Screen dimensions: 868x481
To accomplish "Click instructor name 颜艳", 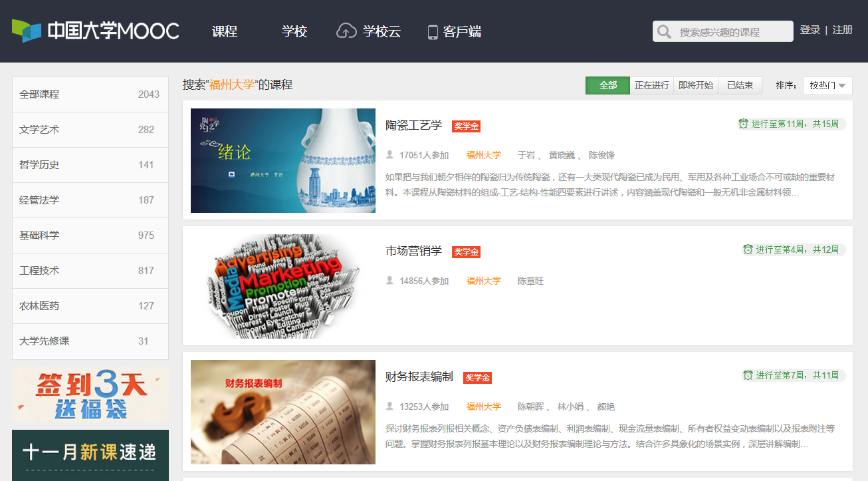I will coord(606,406).
